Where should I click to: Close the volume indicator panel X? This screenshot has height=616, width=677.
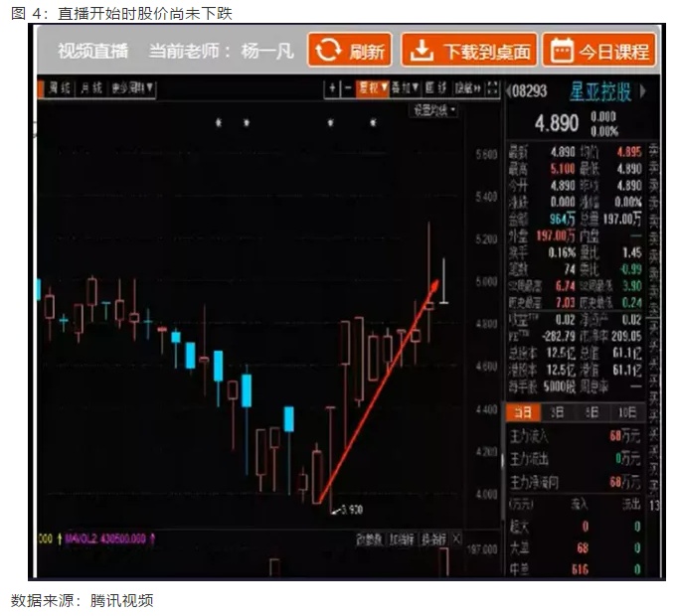point(456,539)
